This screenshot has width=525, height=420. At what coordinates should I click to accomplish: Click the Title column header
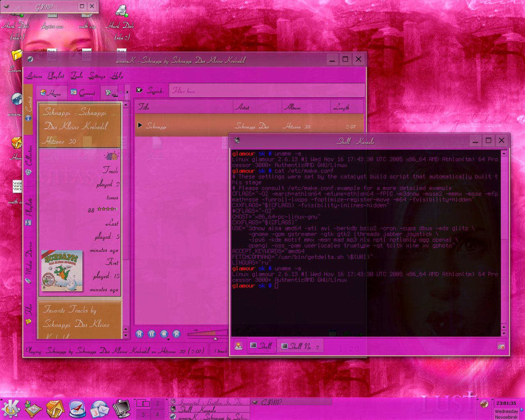(x=184, y=107)
